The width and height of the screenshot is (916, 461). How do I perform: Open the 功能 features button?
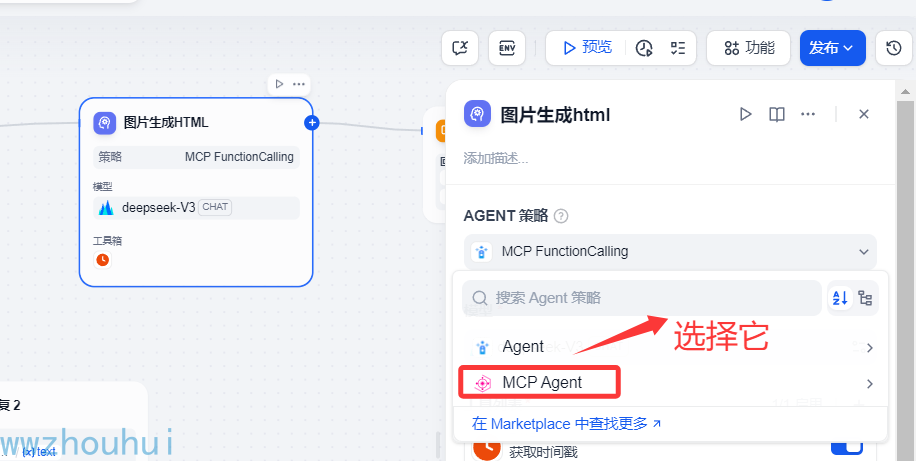click(748, 48)
